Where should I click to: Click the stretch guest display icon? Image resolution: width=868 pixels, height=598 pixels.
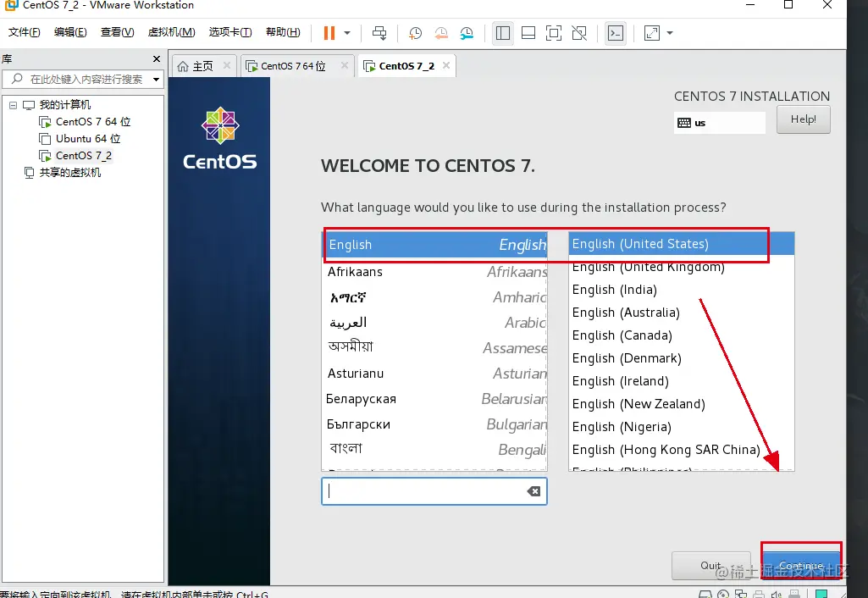[x=652, y=33]
